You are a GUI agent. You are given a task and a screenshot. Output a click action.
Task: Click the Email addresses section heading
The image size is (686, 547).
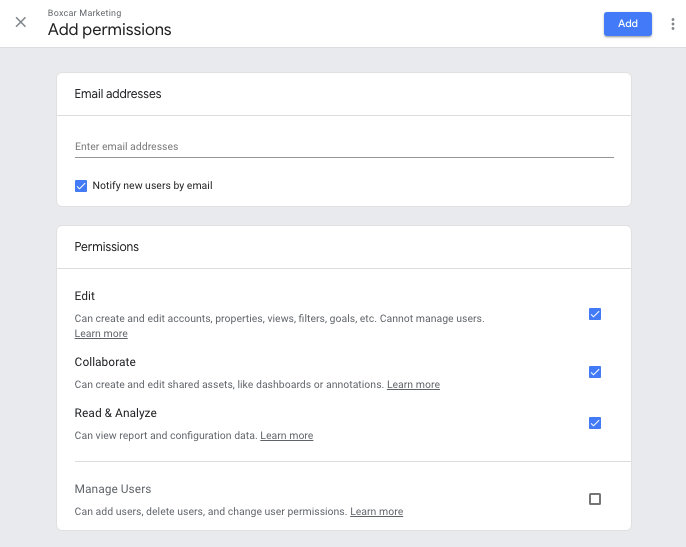[118, 94]
